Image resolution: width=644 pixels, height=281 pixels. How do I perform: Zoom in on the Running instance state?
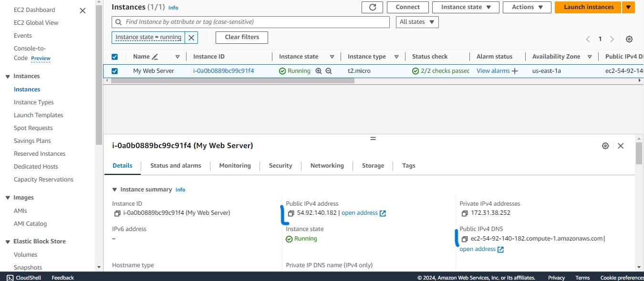click(x=318, y=70)
